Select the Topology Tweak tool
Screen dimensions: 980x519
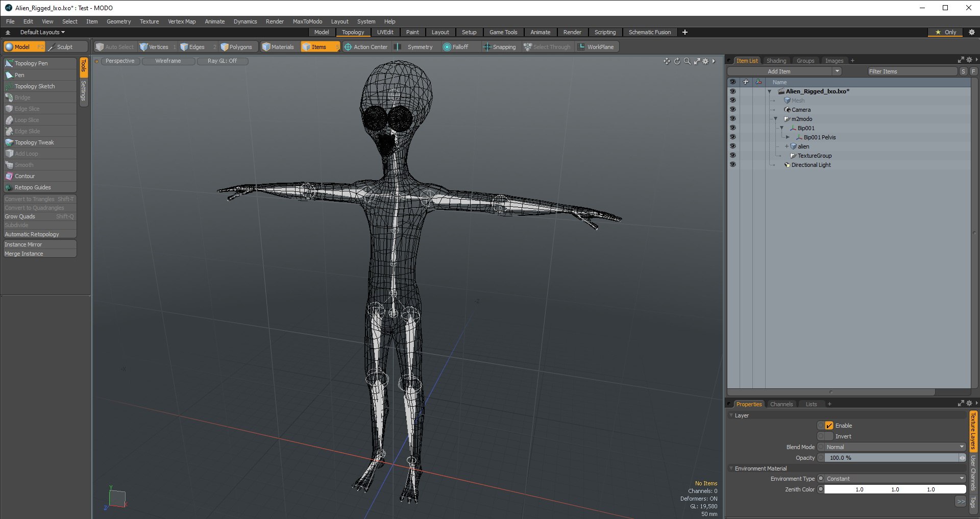[x=40, y=142]
